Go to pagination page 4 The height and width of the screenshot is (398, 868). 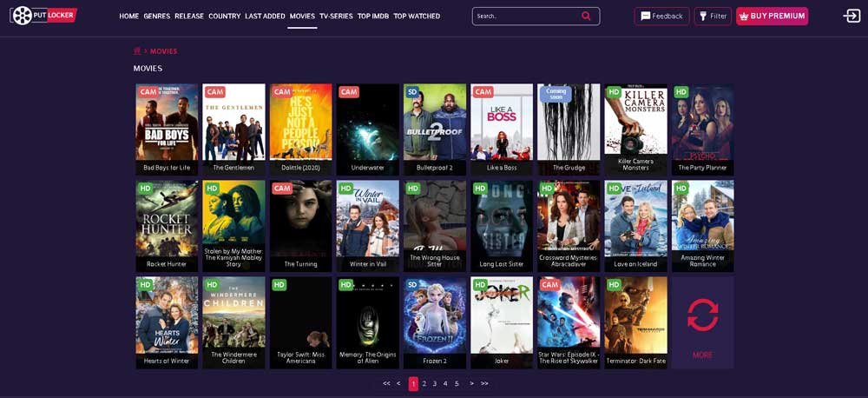445,383
